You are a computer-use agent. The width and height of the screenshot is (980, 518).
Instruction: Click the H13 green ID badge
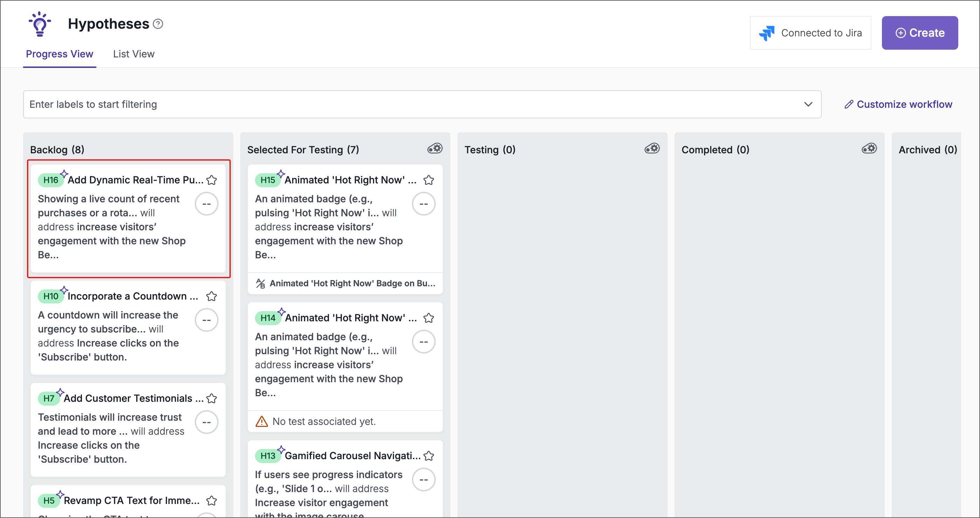(268, 456)
